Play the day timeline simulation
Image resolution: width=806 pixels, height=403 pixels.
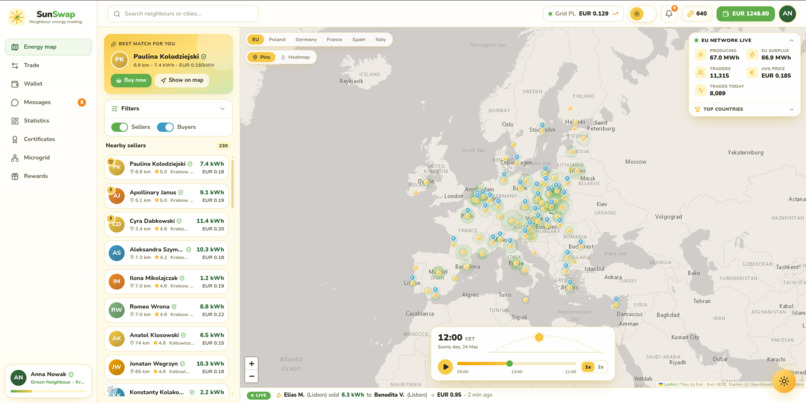click(x=445, y=367)
